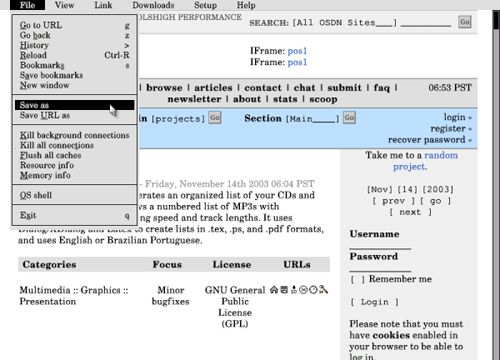
Task: Open the Setup menu
Action: [205, 5]
